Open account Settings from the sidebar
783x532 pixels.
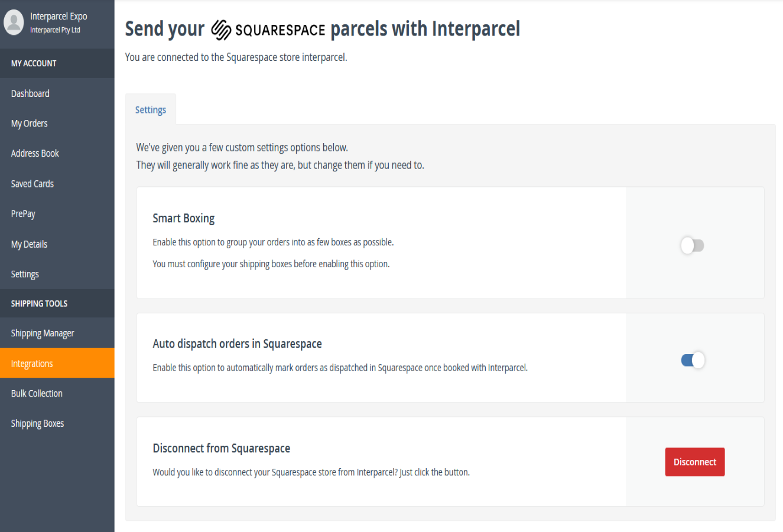25,274
